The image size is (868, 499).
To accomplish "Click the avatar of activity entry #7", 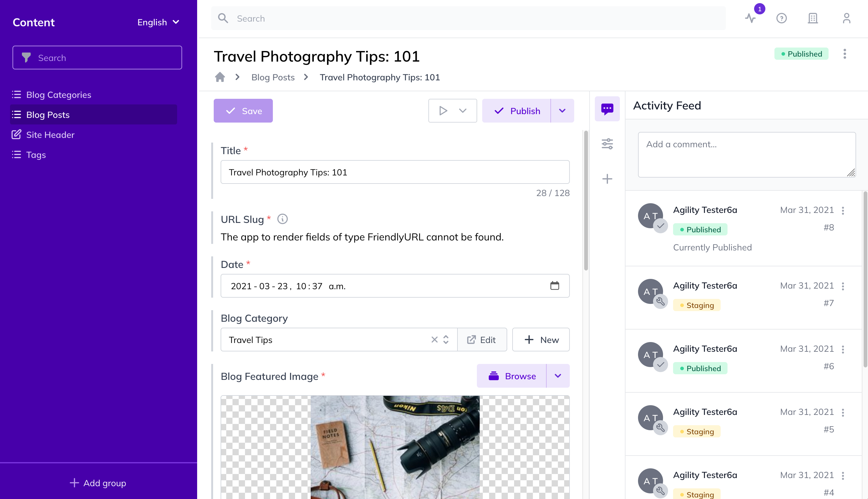I will 650,292.
